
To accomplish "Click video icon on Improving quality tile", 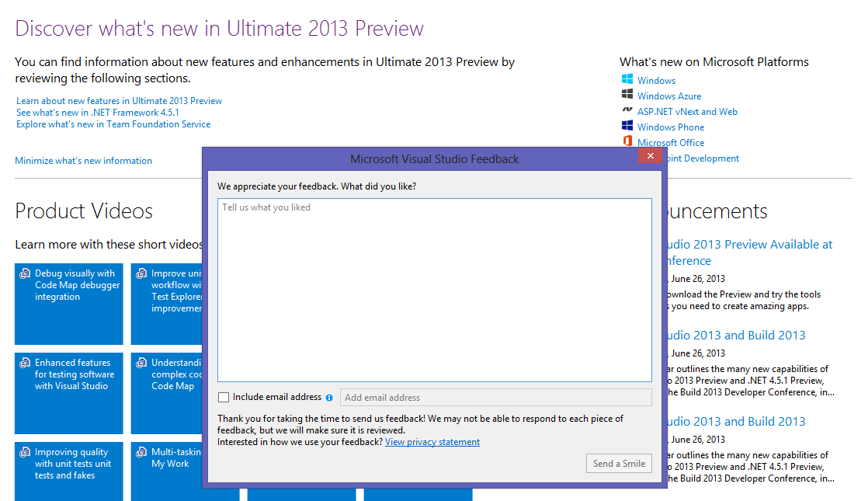I will tap(25, 452).
